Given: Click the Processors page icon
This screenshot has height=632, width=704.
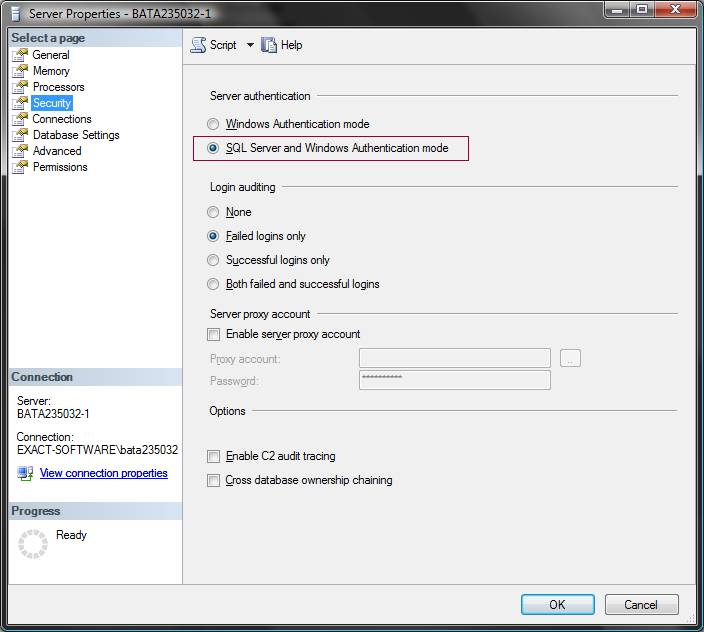Looking at the screenshot, I should [x=19, y=87].
